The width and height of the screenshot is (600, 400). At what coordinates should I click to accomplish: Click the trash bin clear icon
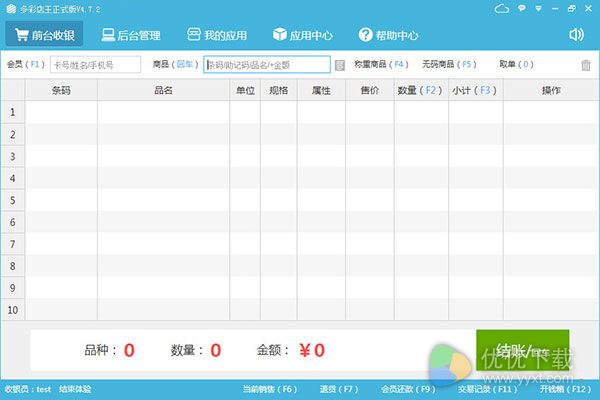[x=586, y=65]
